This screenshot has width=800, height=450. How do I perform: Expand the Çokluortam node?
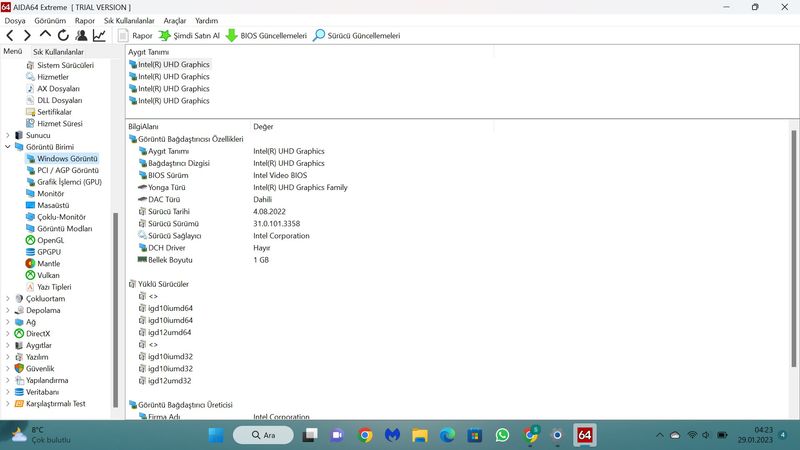pyautogui.click(x=8, y=298)
